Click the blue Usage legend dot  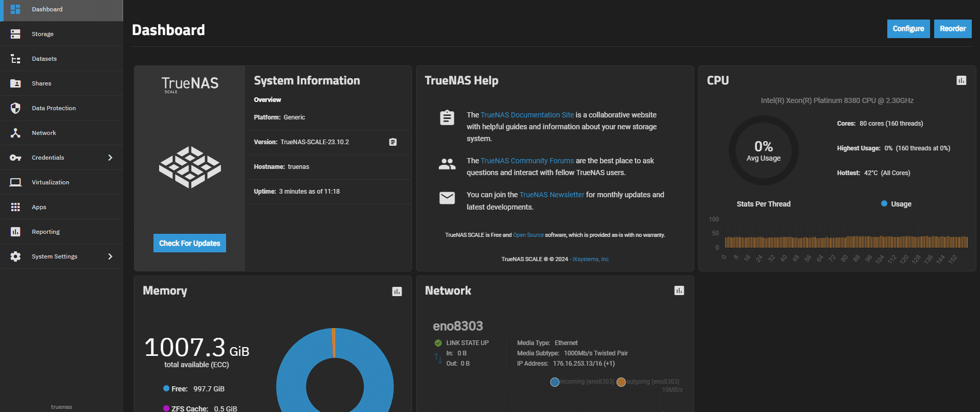884,204
